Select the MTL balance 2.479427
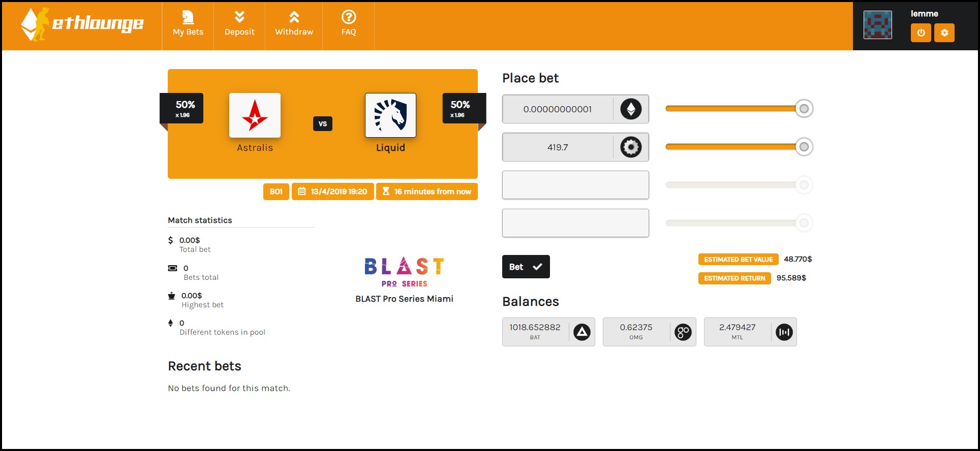 (750, 332)
